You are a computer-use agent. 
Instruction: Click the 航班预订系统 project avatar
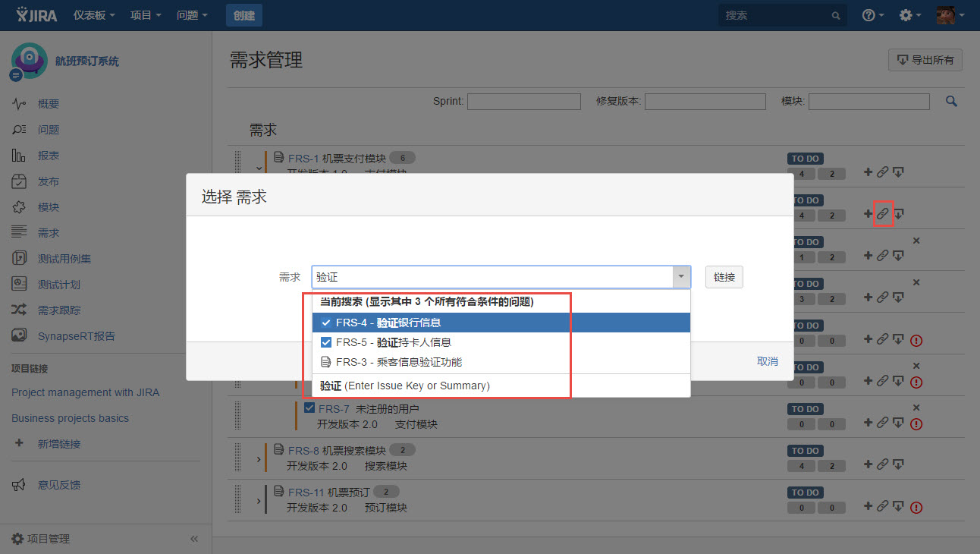[x=29, y=61]
